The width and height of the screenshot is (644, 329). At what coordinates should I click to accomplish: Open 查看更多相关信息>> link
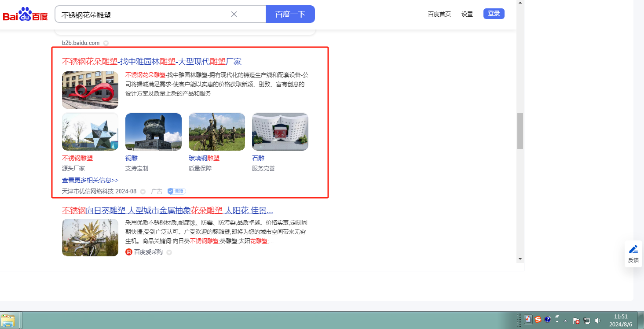(90, 180)
